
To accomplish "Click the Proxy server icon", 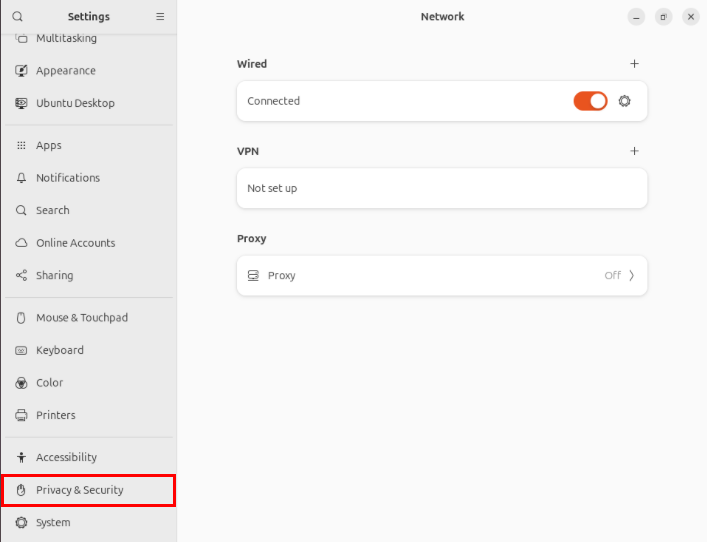I will pyautogui.click(x=253, y=276).
